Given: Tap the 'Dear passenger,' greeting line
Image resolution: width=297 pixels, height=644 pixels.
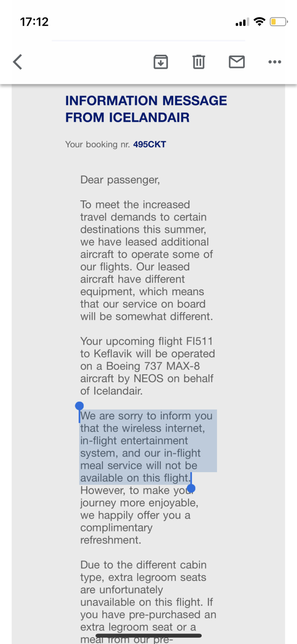Looking at the screenshot, I should pos(120,180).
